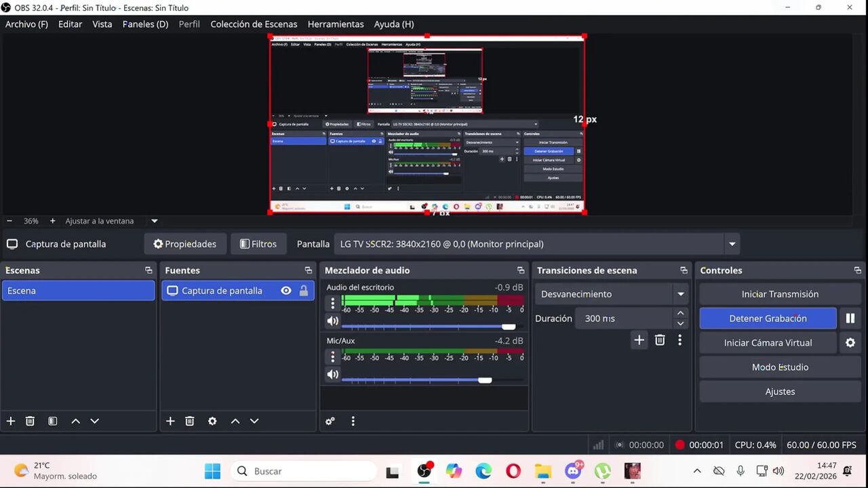The height and width of the screenshot is (488, 868).
Task: Open Editar menu
Action: (x=70, y=24)
